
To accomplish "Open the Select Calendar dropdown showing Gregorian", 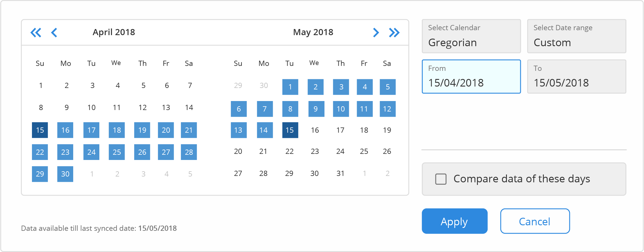I will (x=471, y=36).
